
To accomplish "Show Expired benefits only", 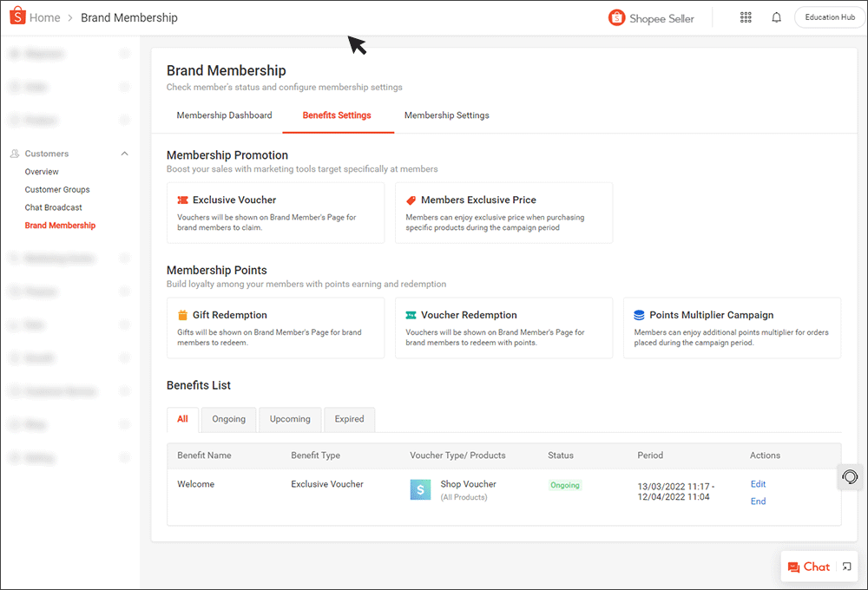I will click(x=349, y=419).
